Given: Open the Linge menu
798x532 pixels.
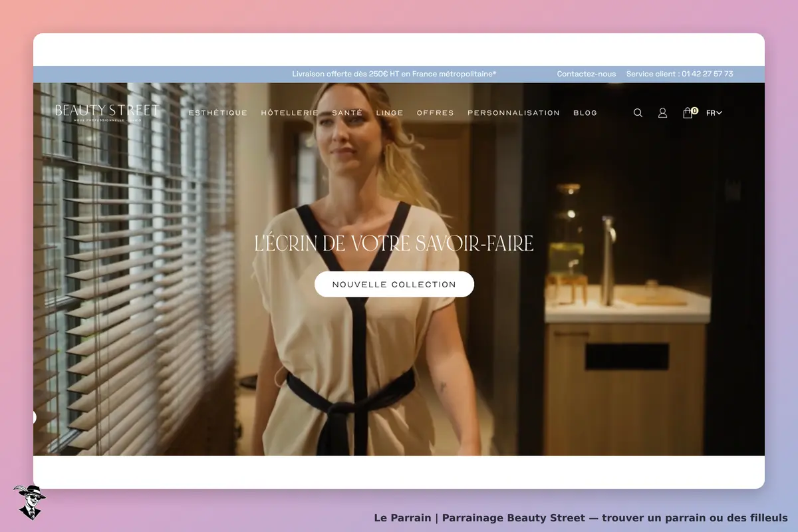Looking at the screenshot, I should click(x=390, y=113).
